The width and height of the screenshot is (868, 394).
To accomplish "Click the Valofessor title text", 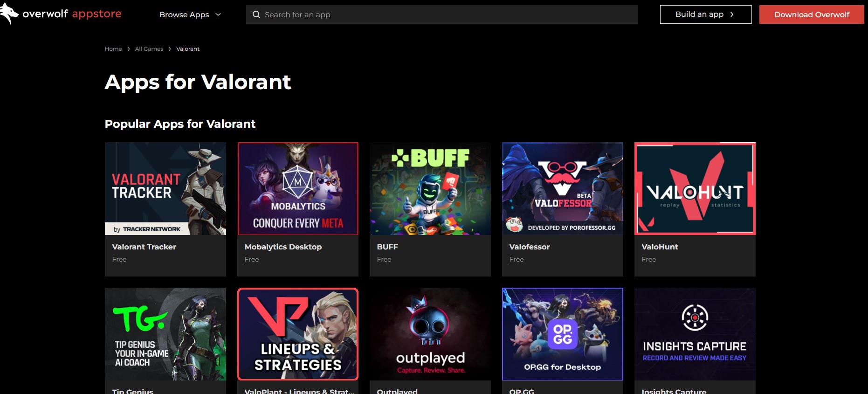I will [x=530, y=247].
